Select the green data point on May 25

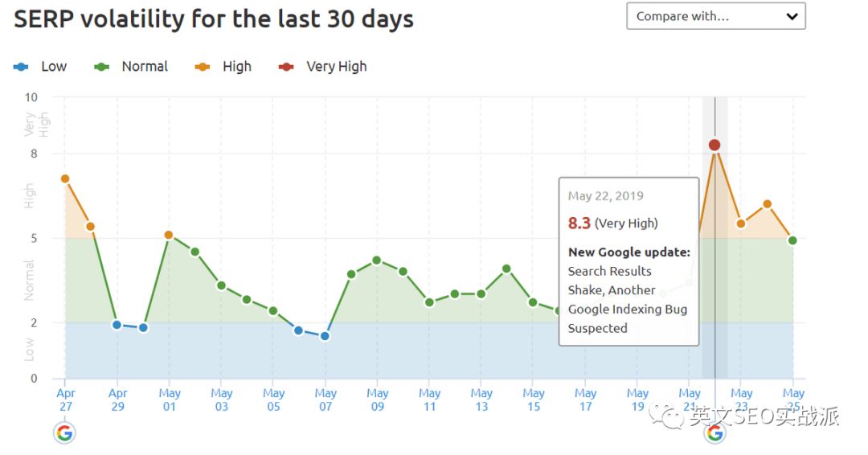[792, 240]
